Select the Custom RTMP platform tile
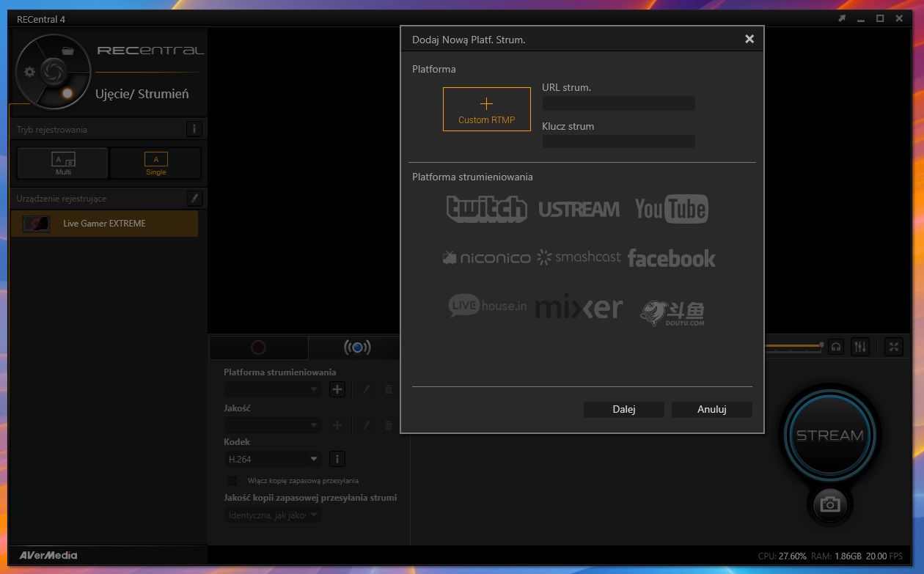924x574 pixels. [x=486, y=109]
